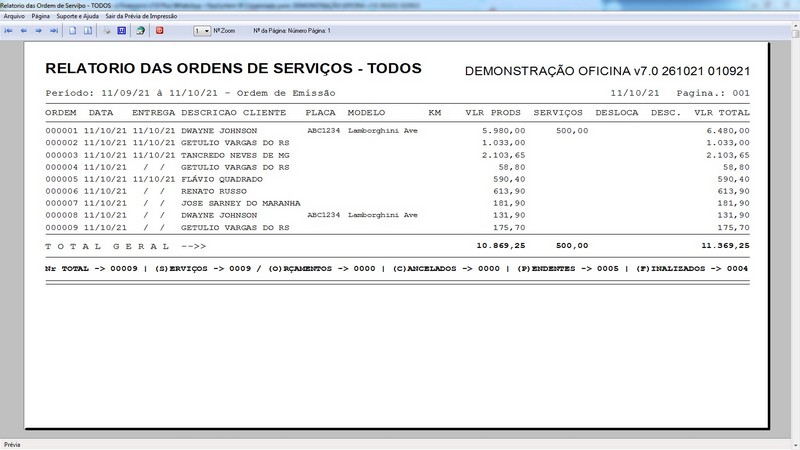This screenshot has width=800, height=450.
Task: Click total products value 10.869,25
Action: click(x=501, y=245)
